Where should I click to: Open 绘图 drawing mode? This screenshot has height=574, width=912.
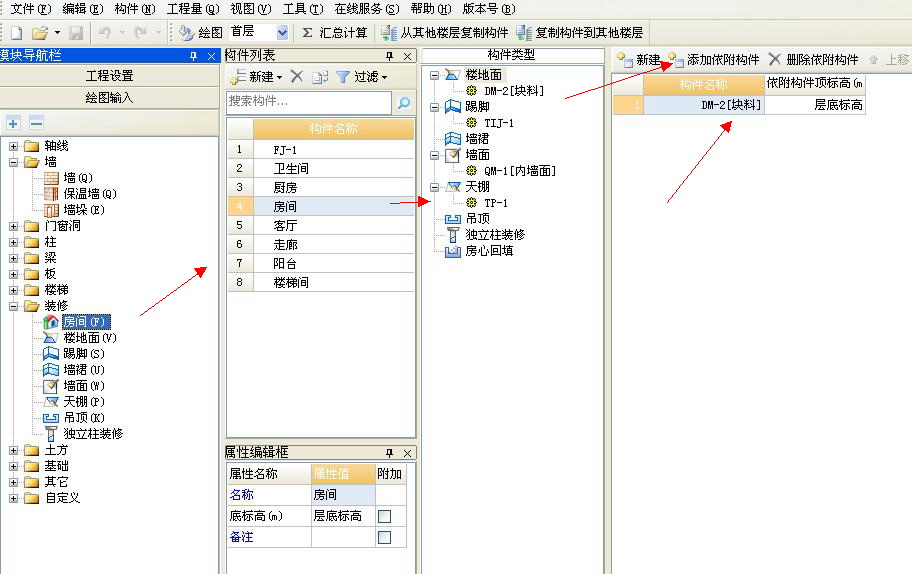[x=201, y=33]
